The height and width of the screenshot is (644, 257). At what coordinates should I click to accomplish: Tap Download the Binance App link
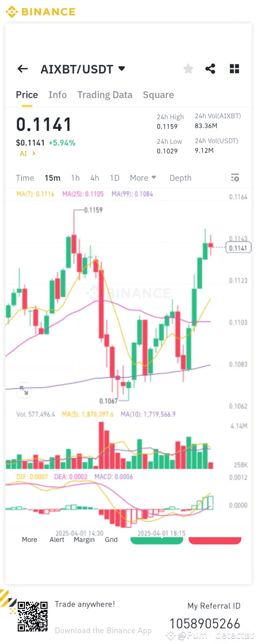[x=103, y=630]
